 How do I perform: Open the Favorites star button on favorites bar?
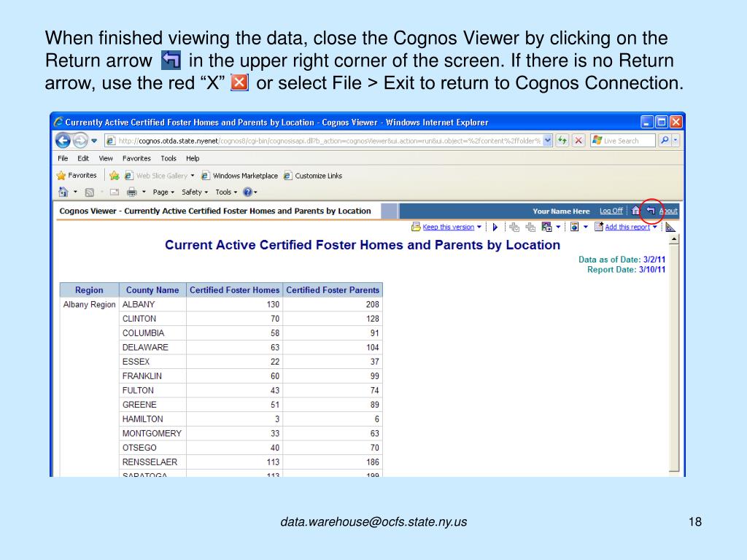(x=76, y=176)
